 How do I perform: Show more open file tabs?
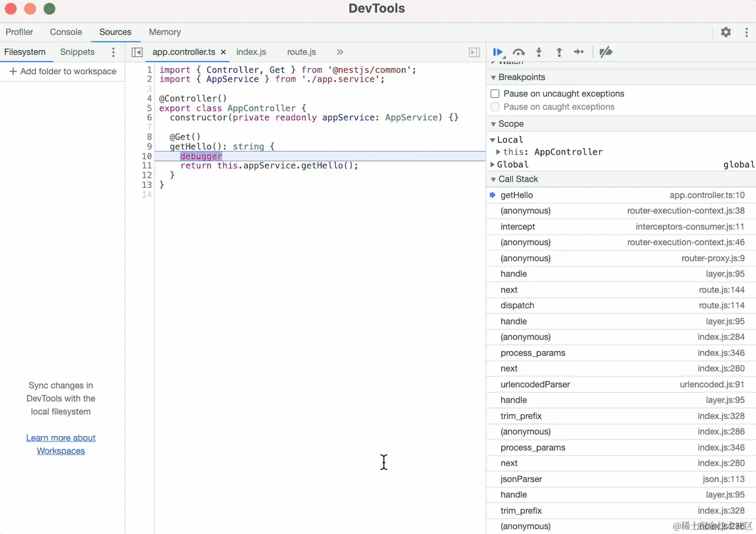pyautogui.click(x=340, y=52)
